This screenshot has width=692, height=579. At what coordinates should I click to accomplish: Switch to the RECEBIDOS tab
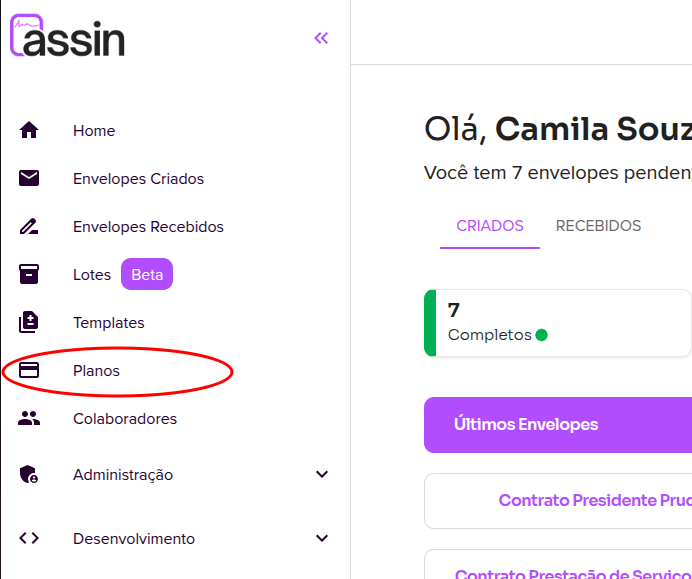[598, 226]
